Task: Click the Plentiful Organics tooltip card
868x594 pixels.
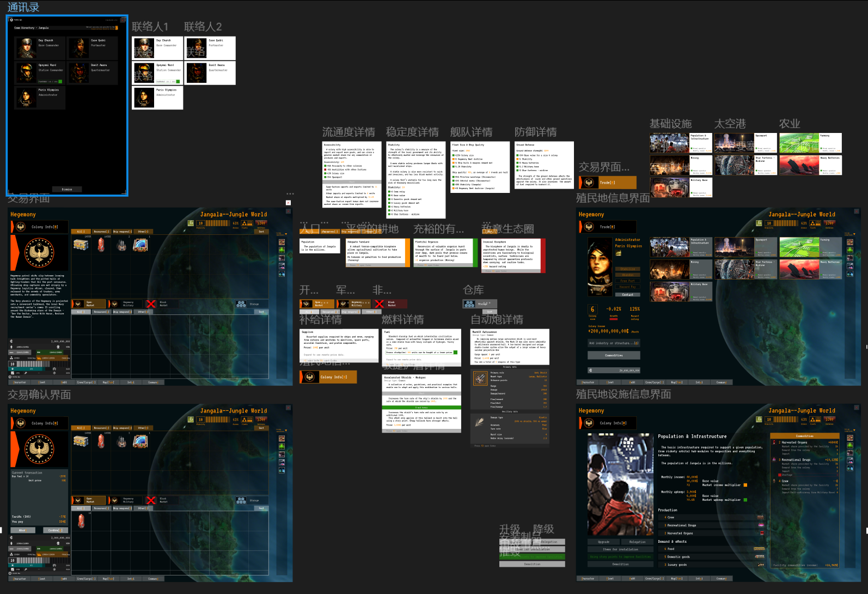Action: click(445, 253)
